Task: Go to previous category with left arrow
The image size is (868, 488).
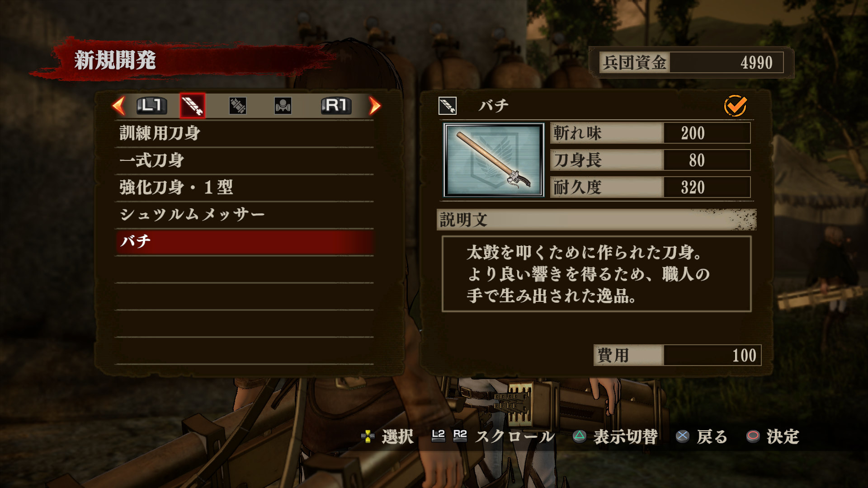Action: click(118, 106)
